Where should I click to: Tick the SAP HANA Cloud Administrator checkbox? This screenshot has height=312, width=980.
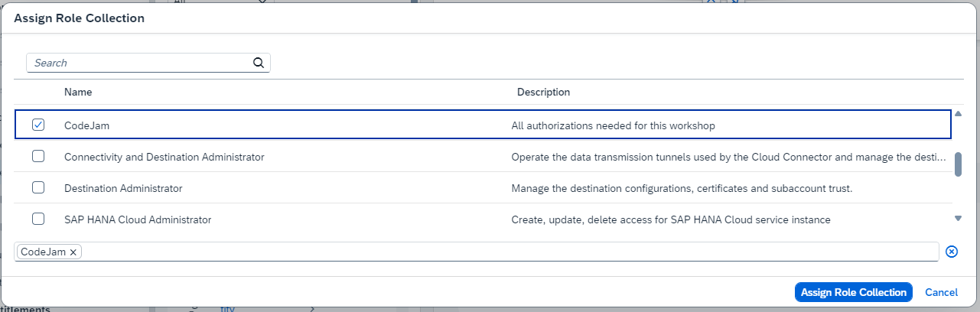(38, 219)
